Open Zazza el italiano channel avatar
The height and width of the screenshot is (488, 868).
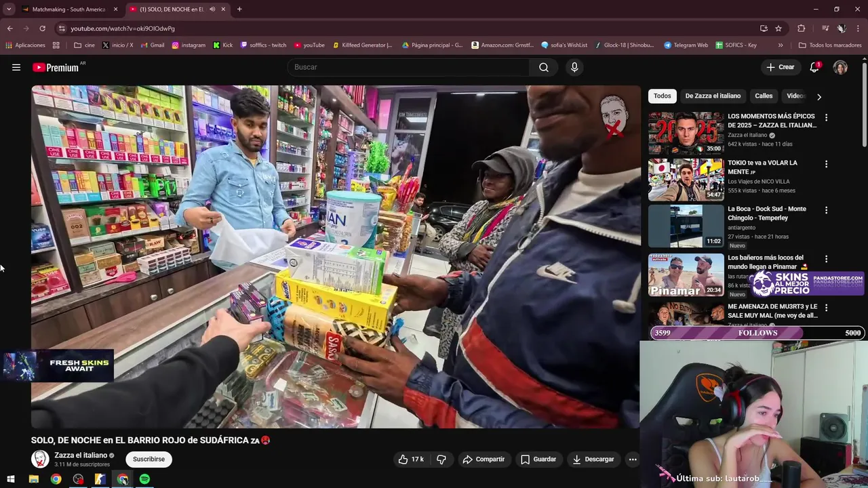[40, 459]
